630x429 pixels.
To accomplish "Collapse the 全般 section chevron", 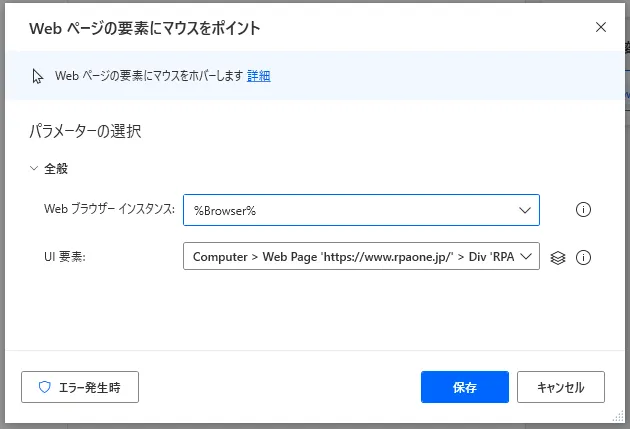I will (x=35, y=169).
